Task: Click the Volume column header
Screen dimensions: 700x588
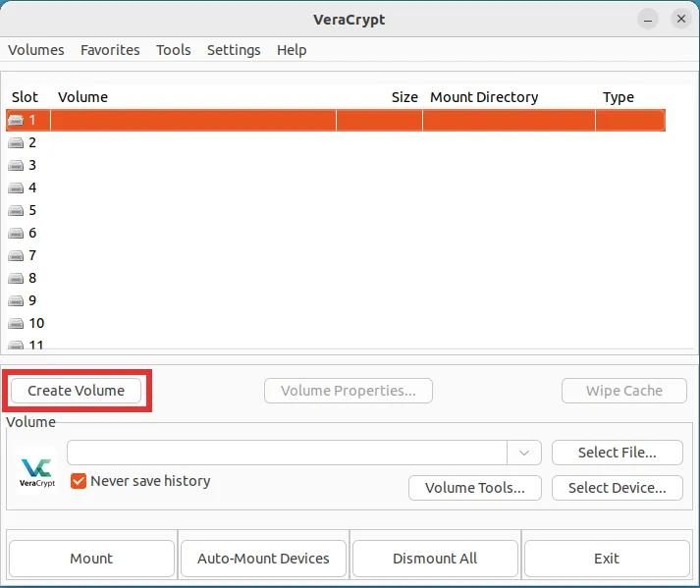Action: tap(83, 97)
